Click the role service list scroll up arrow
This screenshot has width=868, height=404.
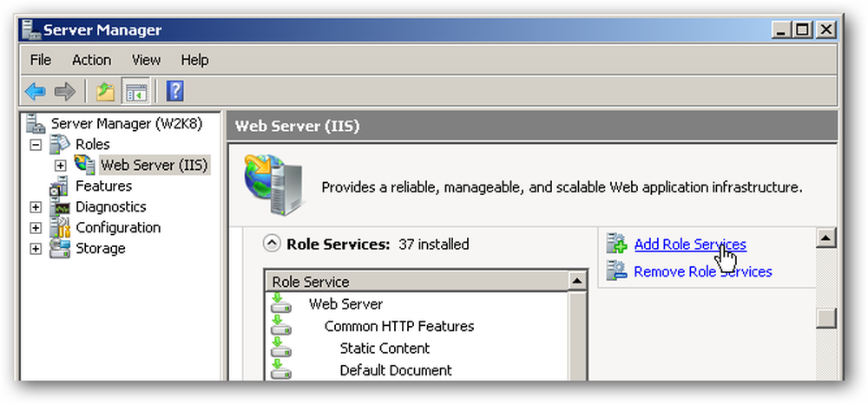pyautogui.click(x=577, y=282)
